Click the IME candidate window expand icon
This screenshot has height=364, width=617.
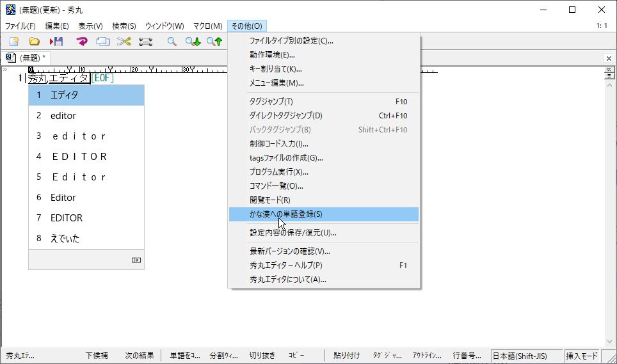[136, 260]
